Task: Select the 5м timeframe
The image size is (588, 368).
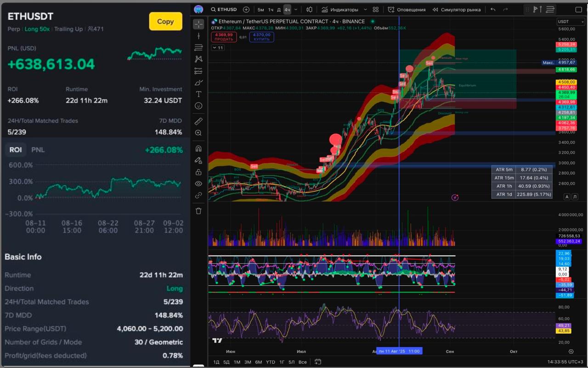Action: click(x=260, y=10)
